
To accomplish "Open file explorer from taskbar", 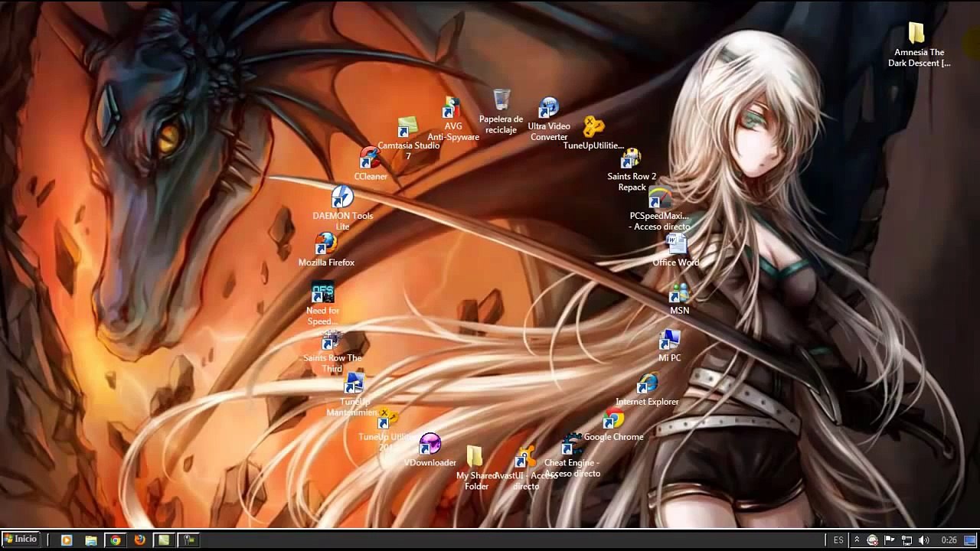I will tap(91, 540).
